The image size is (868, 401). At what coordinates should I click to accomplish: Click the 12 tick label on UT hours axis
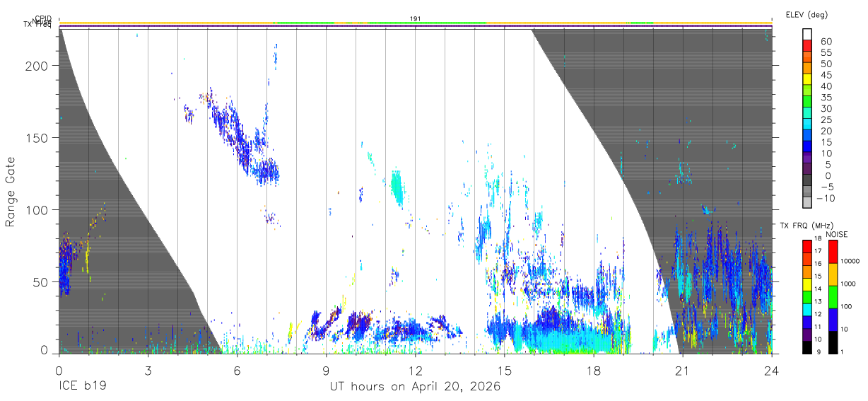(416, 370)
